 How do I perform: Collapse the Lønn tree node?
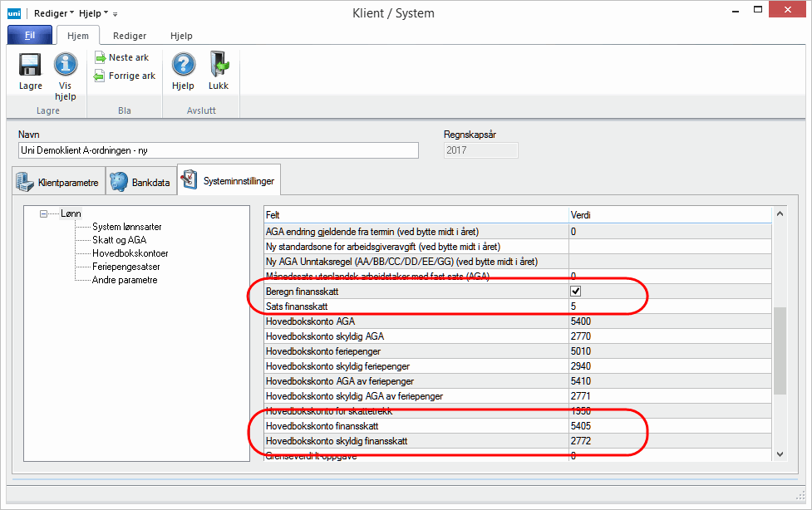pyautogui.click(x=44, y=213)
